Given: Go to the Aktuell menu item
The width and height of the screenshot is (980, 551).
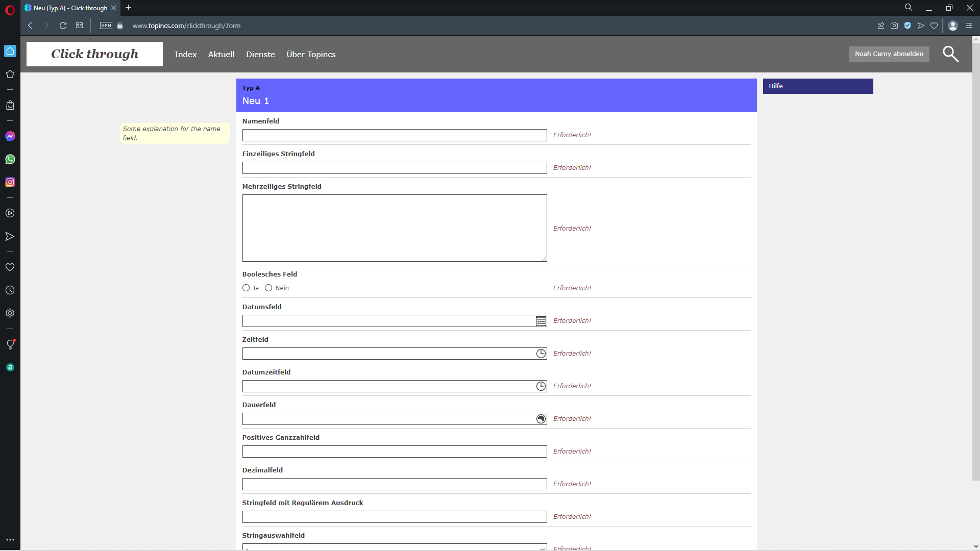Looking at the screenshot, I should pos(221,55).
